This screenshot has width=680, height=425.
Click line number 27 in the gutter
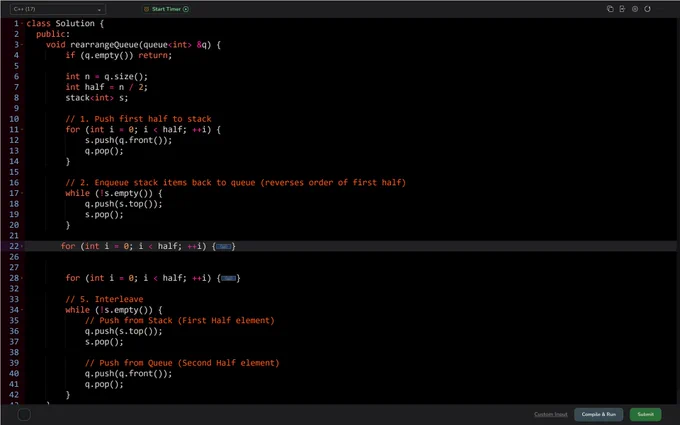(14, 268)
